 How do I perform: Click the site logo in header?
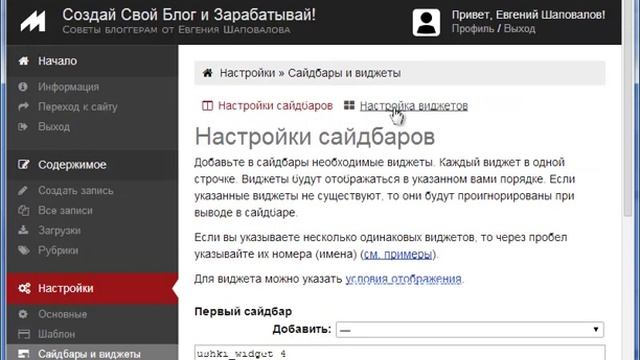pyautogui.click(x=33, y=22)
